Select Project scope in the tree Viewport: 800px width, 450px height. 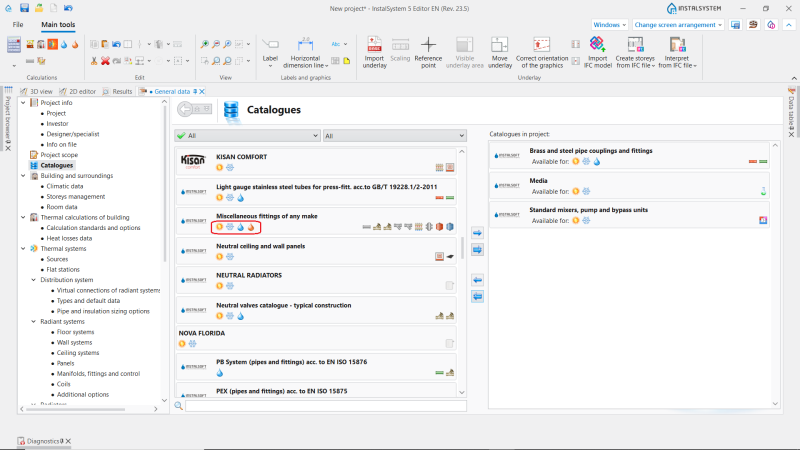tap(59, 155)
